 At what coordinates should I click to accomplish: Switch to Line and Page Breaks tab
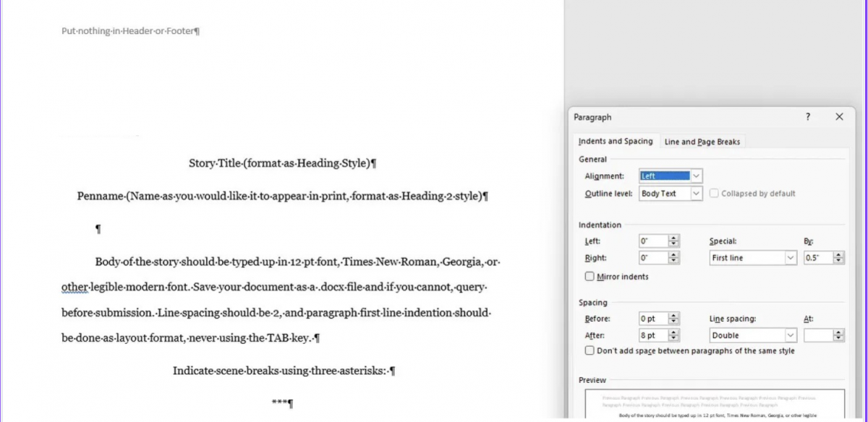click(702, 142)
